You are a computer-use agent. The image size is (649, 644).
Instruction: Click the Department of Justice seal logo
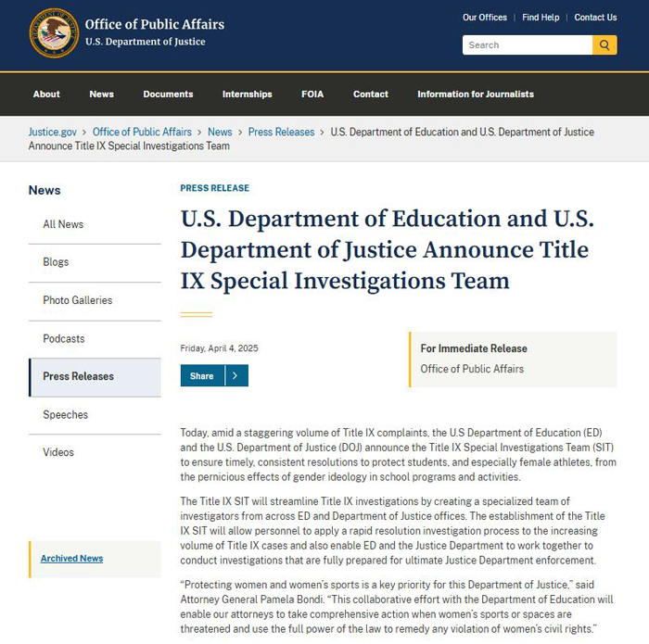[54, 33]
